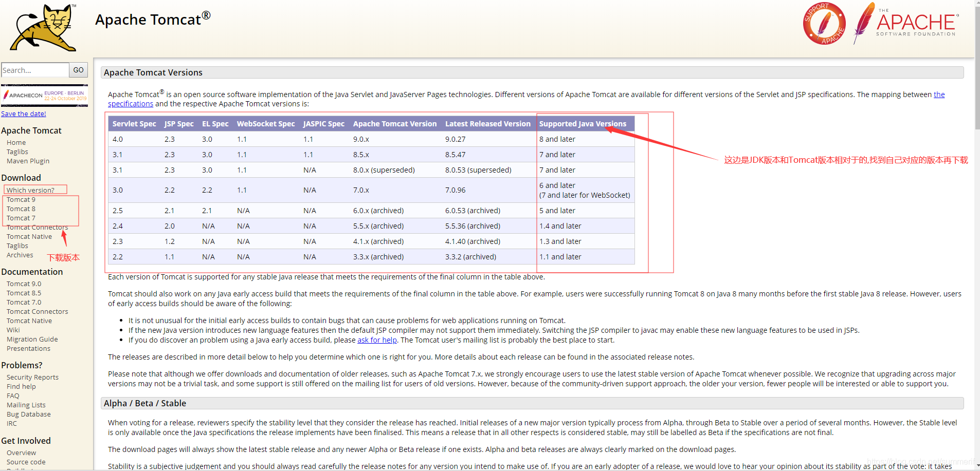This screenshot has width=980, height=471.
Task: Click the Apache Tomcat Version column header
Action: pyautogui.click(x=395, y=124)
